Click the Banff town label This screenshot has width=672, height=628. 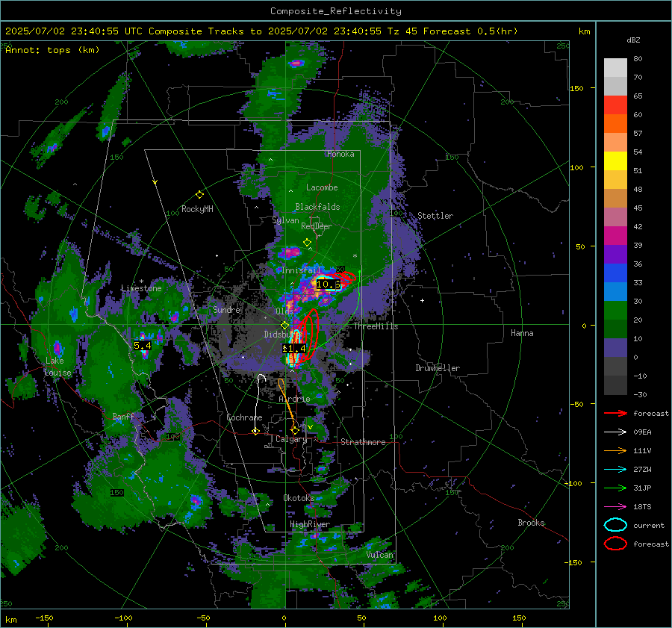tap(123, 416)
